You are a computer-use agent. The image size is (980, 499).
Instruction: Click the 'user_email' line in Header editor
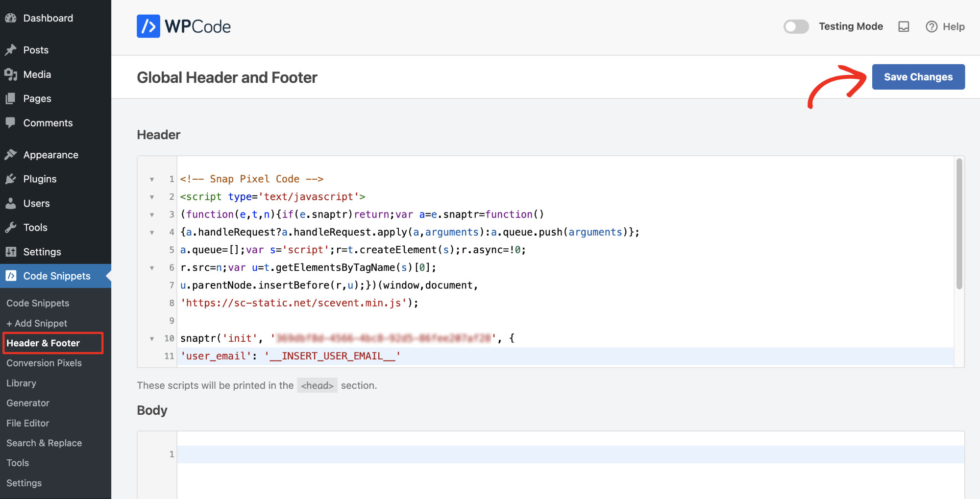pyautogui.click(x=565, y=356)
